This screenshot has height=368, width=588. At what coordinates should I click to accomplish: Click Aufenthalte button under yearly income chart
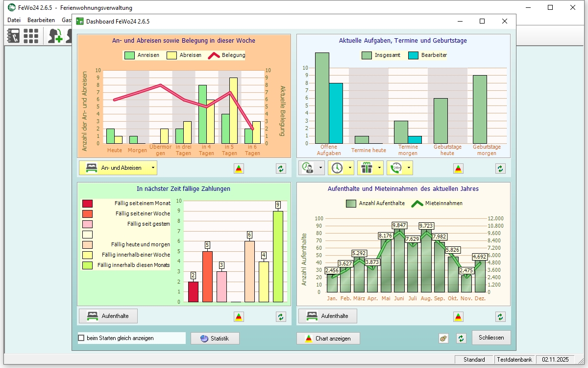(328, 316)
